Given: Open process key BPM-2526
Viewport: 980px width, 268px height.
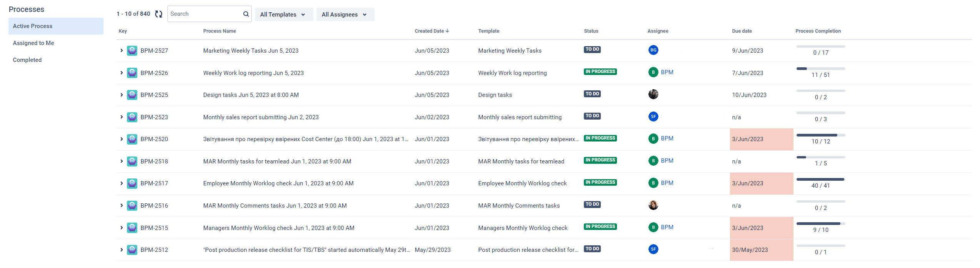Looking at the screenshot, I should click(x=154, y=73).
